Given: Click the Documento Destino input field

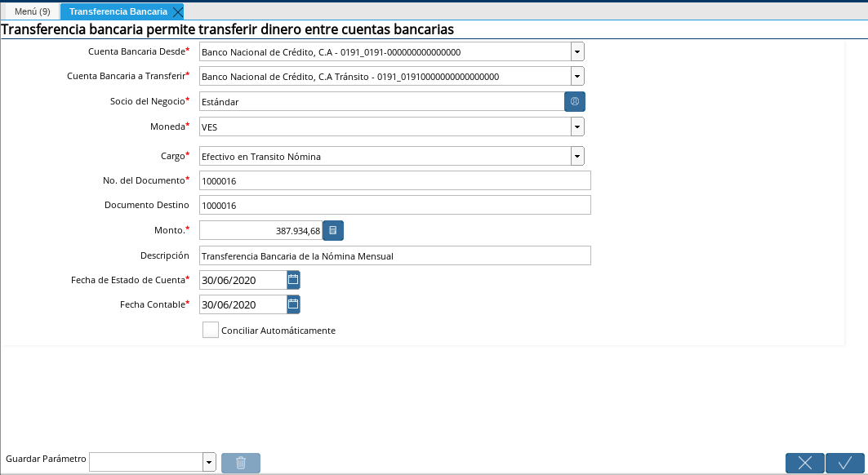Looking at the screenshot, I should click(x=395, y=205).
